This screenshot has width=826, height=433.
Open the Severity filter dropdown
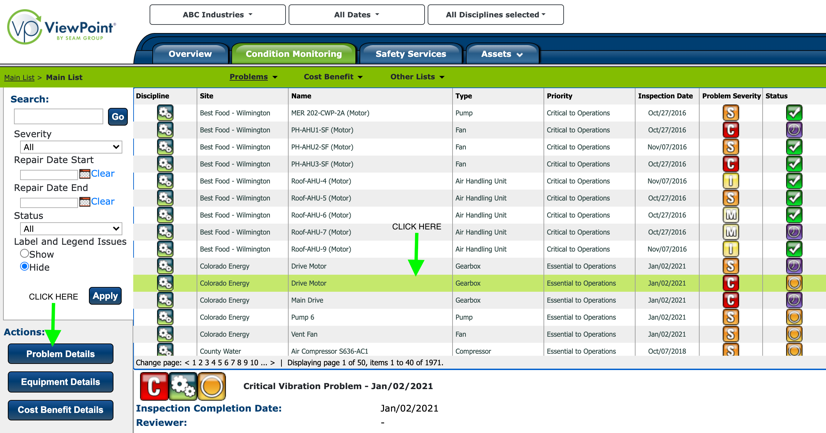click(x=71, y=147)
